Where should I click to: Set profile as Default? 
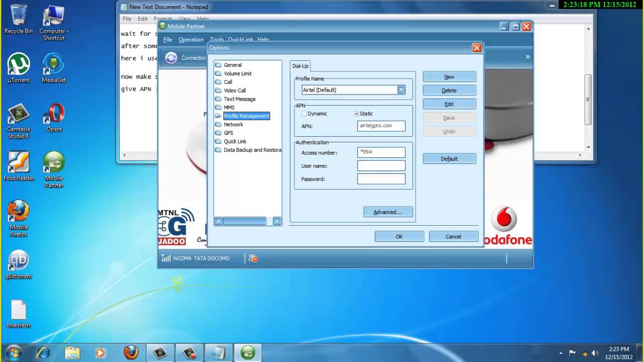pos(449,159)
